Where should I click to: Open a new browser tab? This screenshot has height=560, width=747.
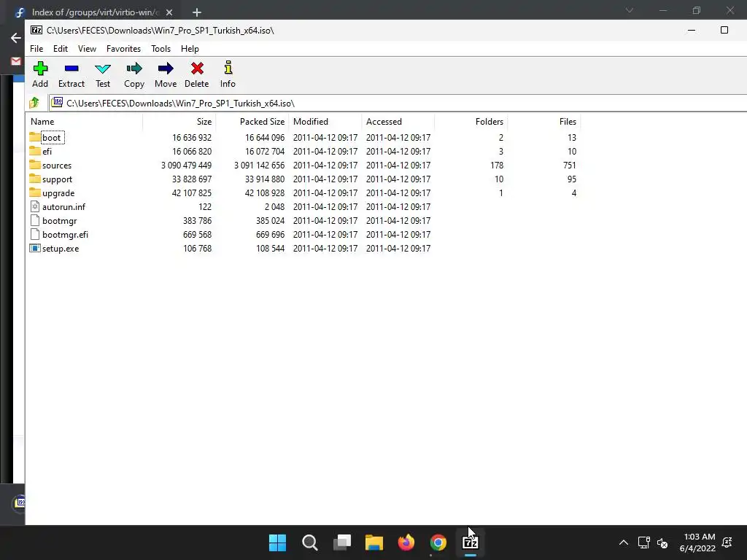(197, 12)
